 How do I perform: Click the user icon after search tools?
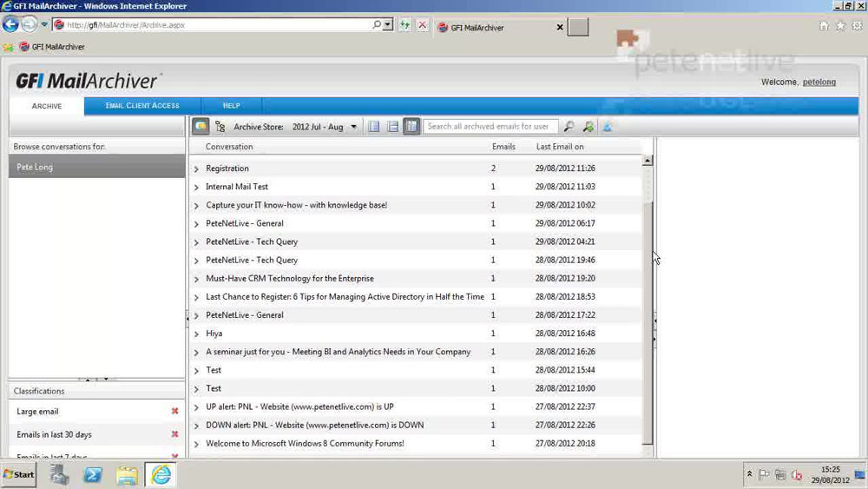point(608,127)
